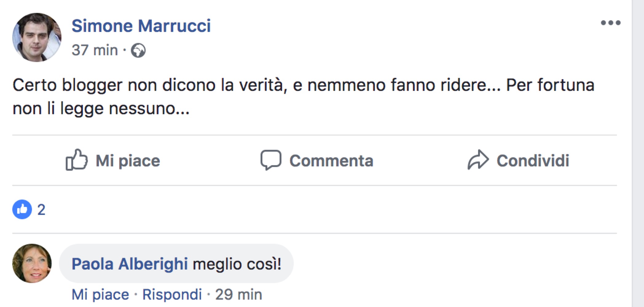Click the 'Mi piace' label on the post
Viewport: 644px width, 307px height.
128,161
